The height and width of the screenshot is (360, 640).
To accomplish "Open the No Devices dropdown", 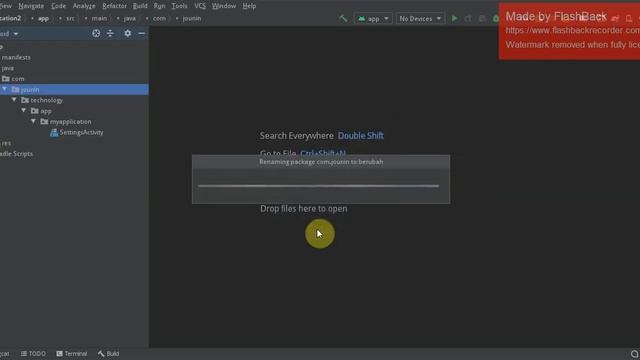I will 420,18.
